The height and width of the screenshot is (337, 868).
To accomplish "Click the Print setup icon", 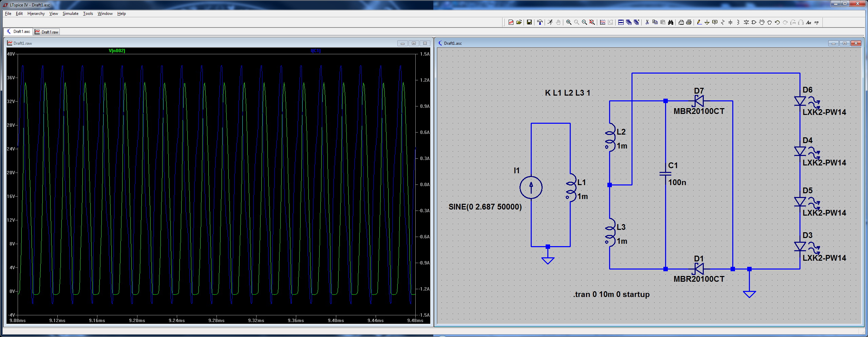I will click(681, 22).
